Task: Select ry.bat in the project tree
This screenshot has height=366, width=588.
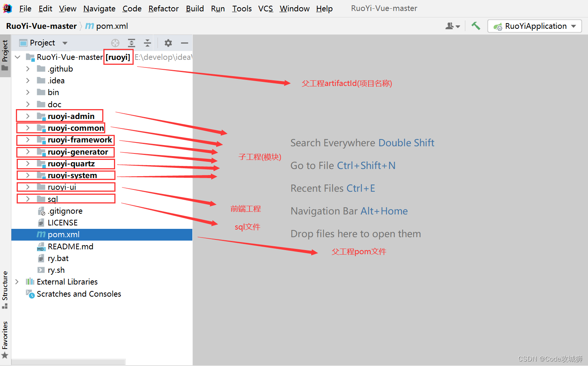Action: [x=102, y=258]
